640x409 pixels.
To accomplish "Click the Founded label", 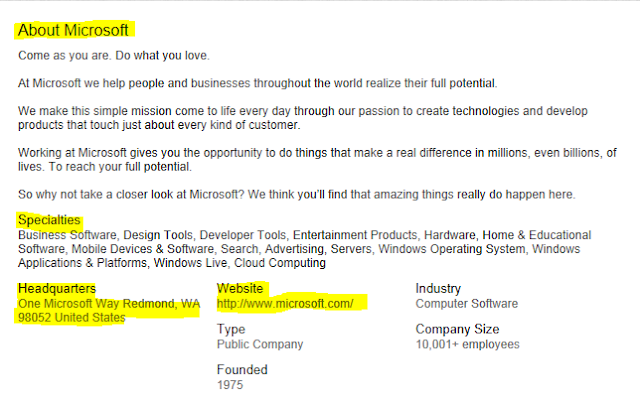I will pos(242,370).
